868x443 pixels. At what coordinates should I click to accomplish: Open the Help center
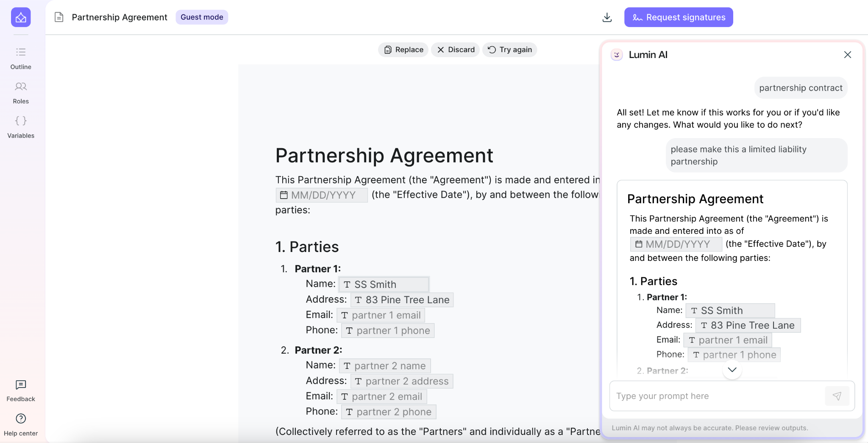(20, 424)
